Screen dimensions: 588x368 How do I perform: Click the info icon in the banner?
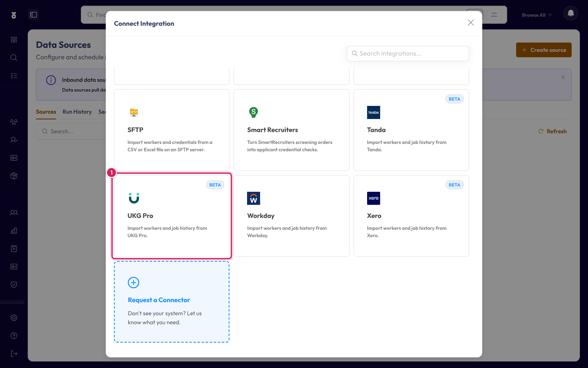pos(51,80)
